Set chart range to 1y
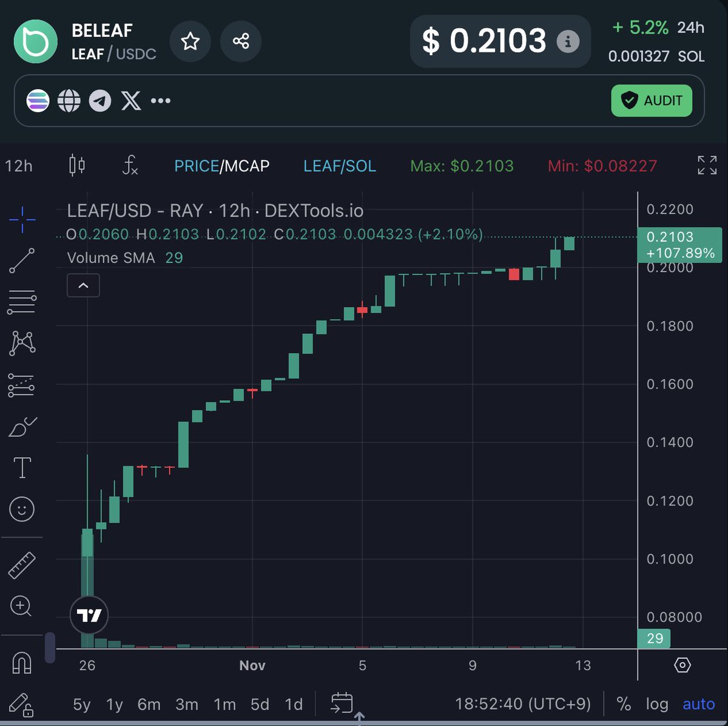728x726 pixels. point(115,704)
